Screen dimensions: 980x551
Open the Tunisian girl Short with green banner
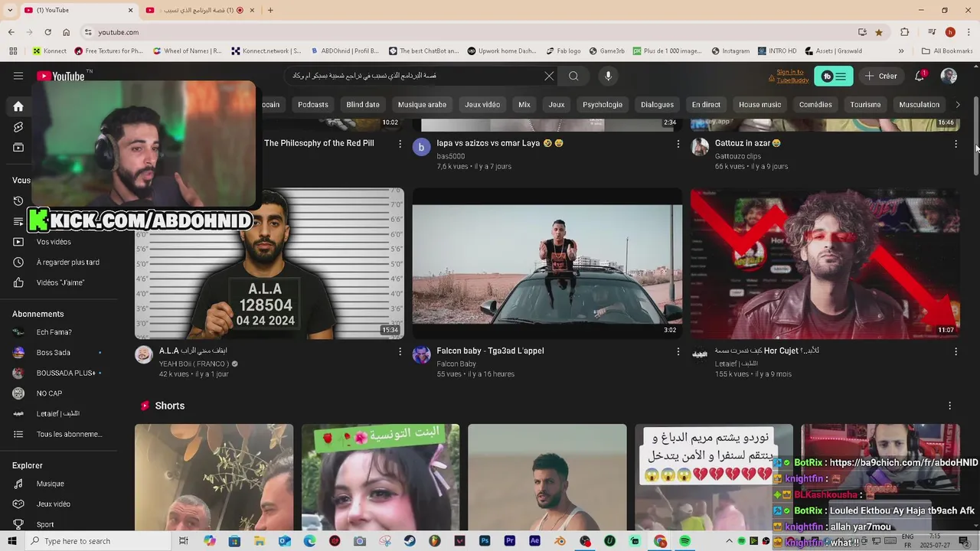pyautogui.click(x=381, y=478)
